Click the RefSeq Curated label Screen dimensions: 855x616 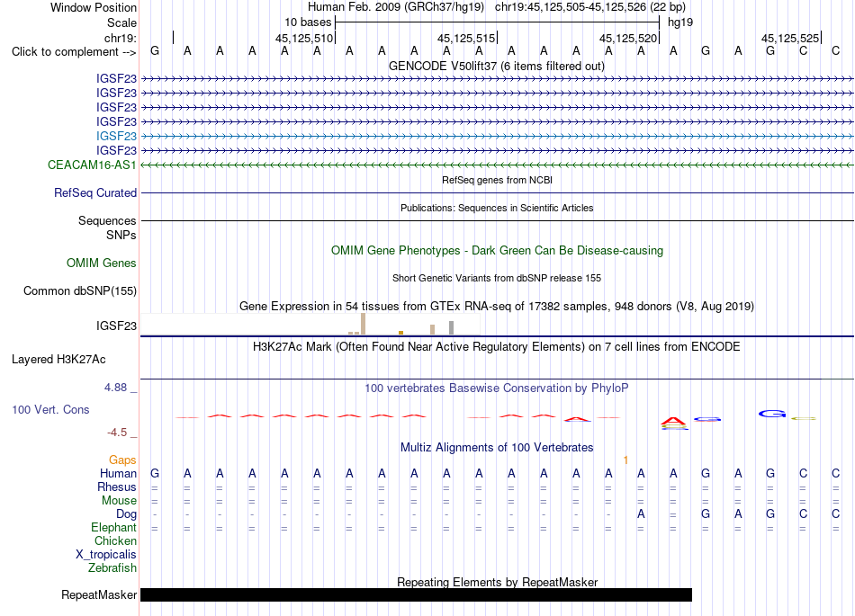click(95, 192)
